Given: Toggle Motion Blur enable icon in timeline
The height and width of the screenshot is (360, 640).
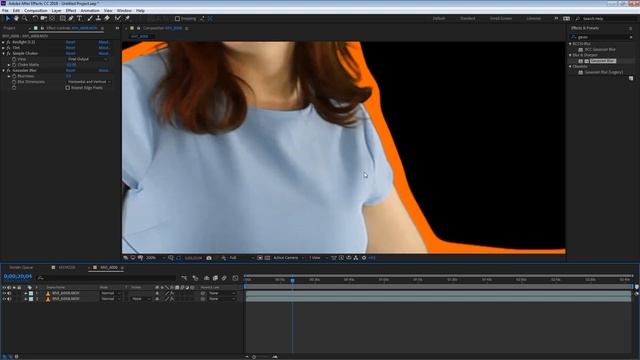Looking at the screenshot, I should click(224, 278).
